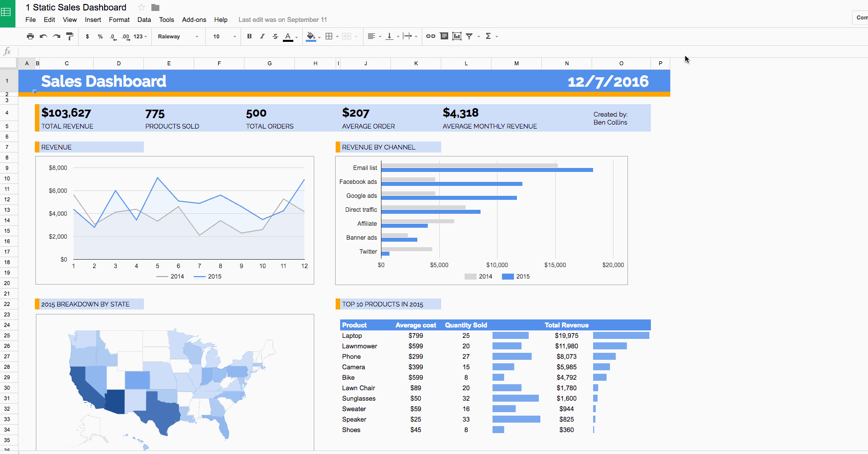Open the Raleway font dropdown
Viewport: 868px width, 454px height.
178,36
